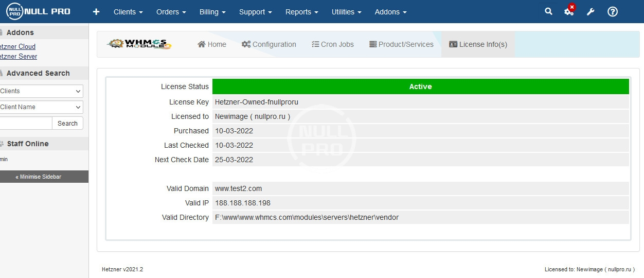The width and height of the screenshot is (644, 278).
Task: Open the Hetzner Server addon link
Action: click(x=17, y=57)
